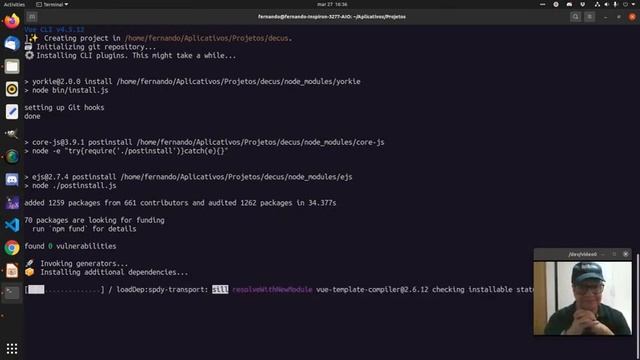
Task: Open terminal search with the magnifier icon
Action: click(576, 17)
